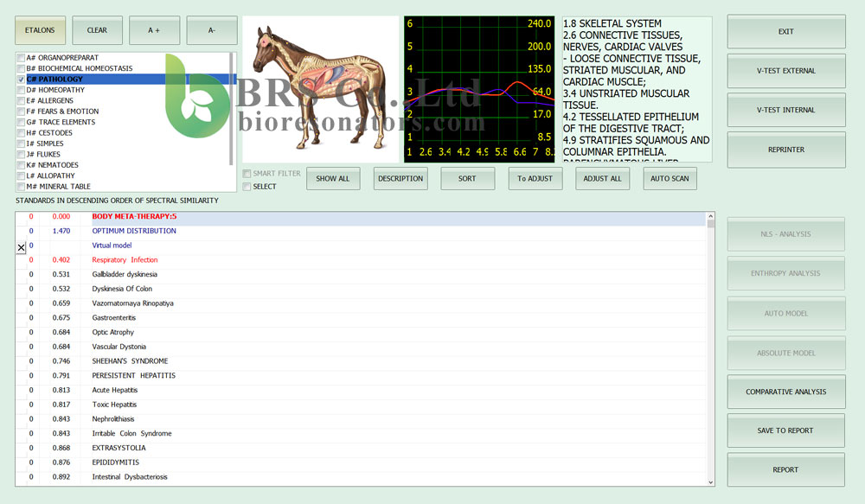The image size is (865, 504).
Task: Check the J# FLUKES checkbox
Action: [x=21, y=155]
